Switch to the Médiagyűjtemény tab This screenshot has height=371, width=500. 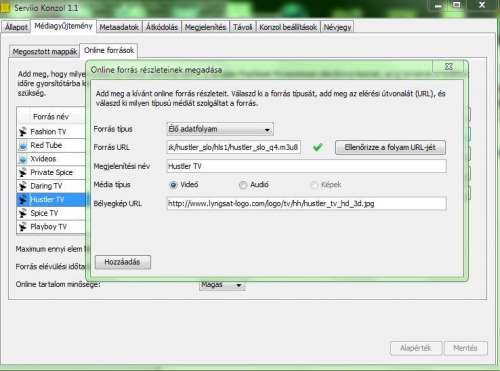(x=63, y=26)
